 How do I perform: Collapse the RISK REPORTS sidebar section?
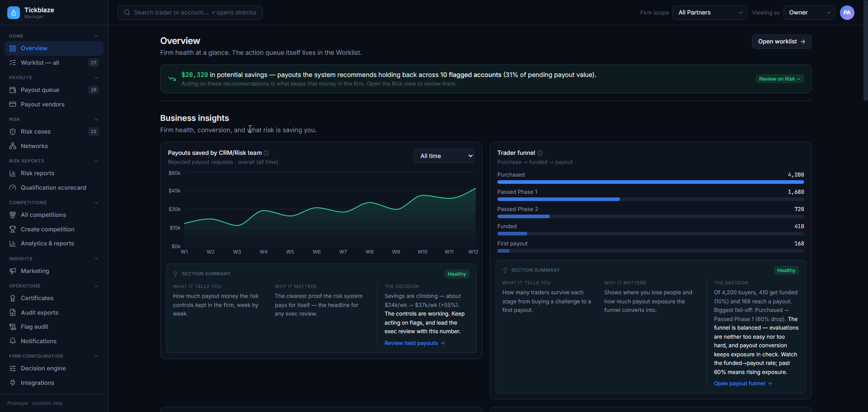click(x=96, y=161)
